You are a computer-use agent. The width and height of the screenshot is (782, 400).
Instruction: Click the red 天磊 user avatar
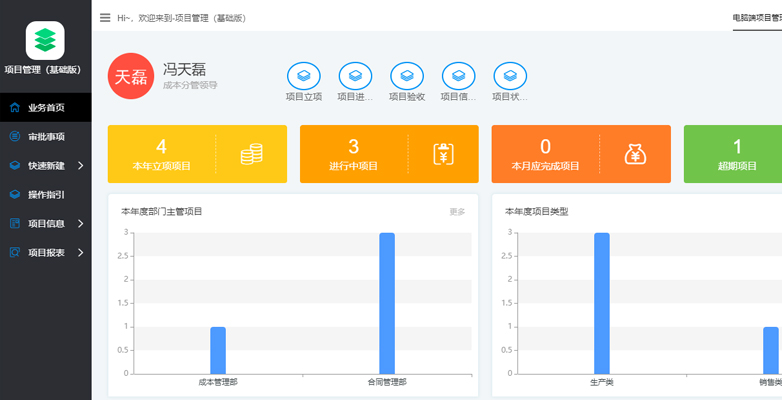tap(131, 77)
